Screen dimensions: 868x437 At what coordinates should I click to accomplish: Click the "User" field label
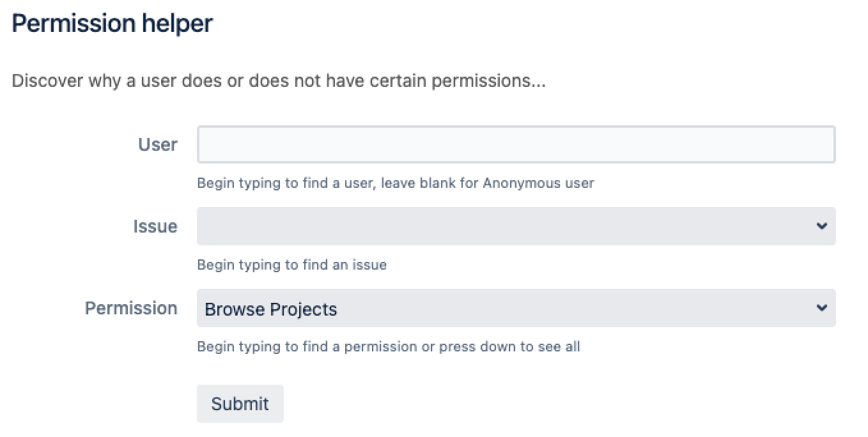[x=157, y=144]
